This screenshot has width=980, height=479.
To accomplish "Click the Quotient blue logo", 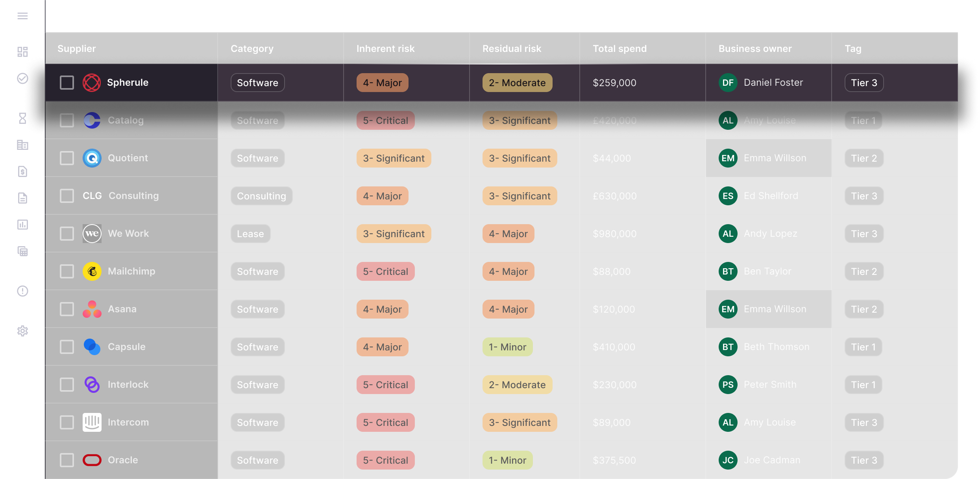I will pos(92,158).
